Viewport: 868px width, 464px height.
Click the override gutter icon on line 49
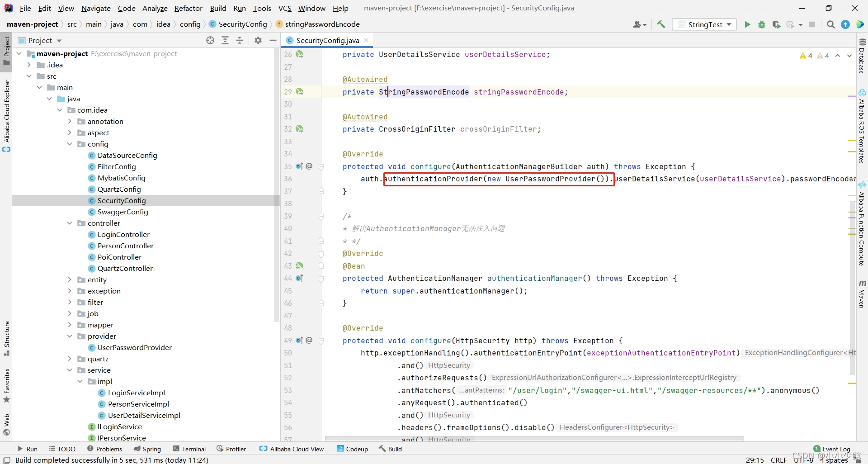(299, 341)
